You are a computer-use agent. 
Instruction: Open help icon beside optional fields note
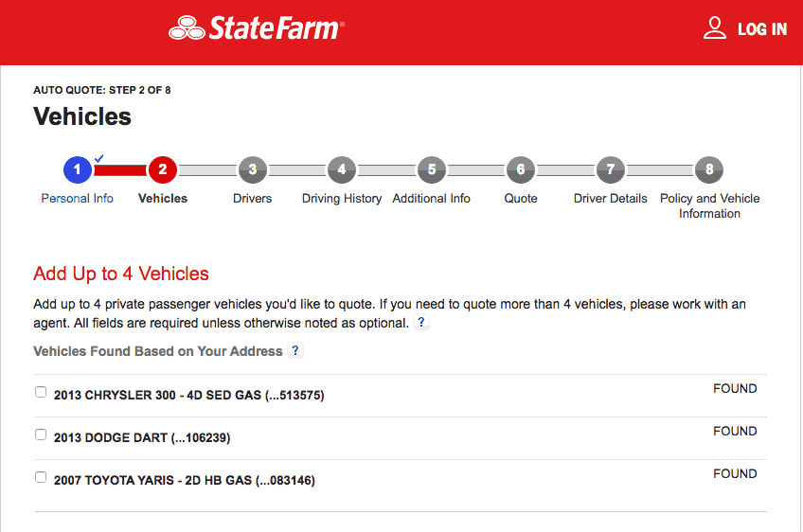pos(422,323)
